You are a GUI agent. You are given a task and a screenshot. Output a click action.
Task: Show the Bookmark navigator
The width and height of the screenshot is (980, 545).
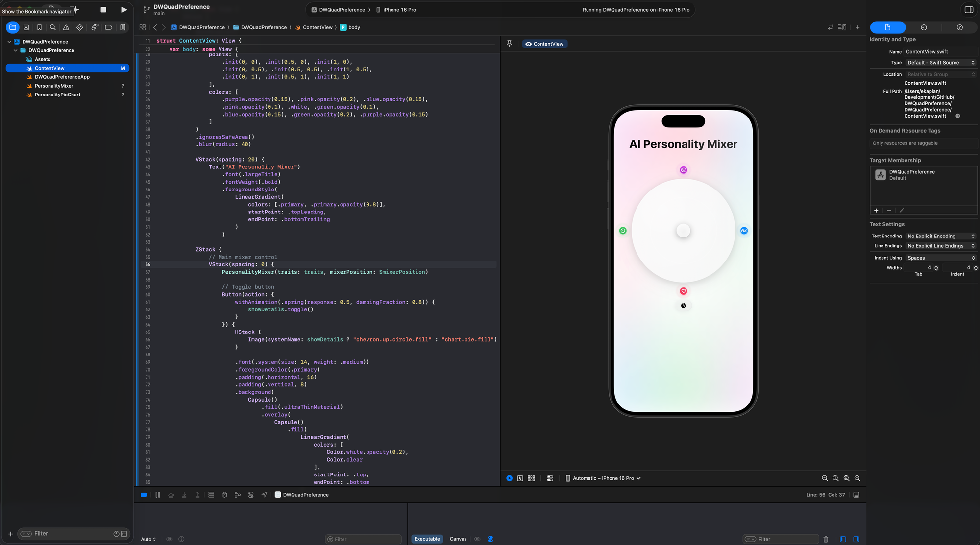coord(40,27)
